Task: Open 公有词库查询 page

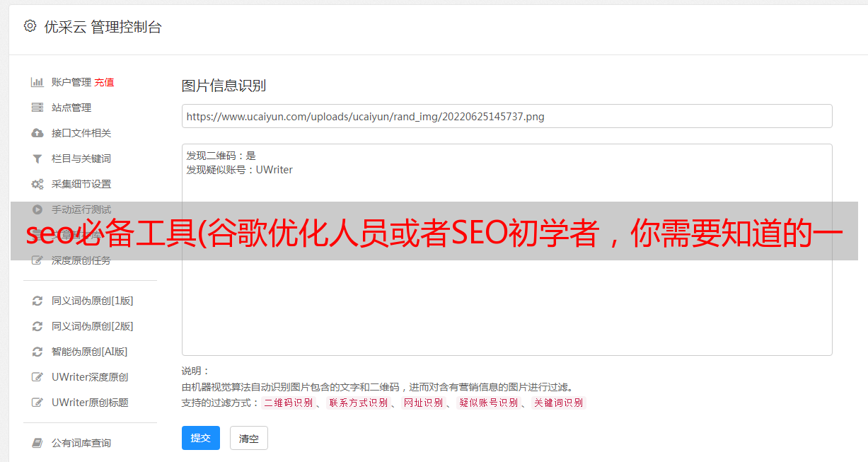Action: [81, 443]
